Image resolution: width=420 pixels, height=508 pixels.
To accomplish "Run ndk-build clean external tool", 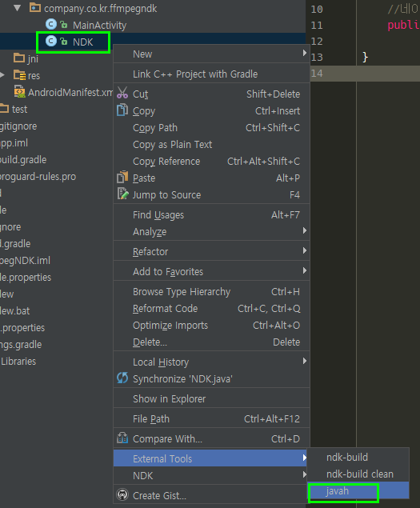I will (x=358, y=474).
